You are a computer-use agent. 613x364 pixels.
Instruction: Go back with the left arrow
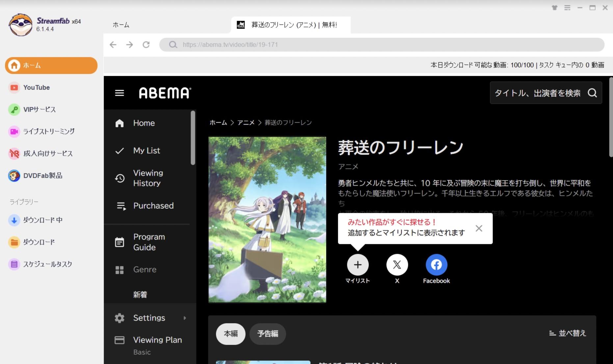point(113,45)
